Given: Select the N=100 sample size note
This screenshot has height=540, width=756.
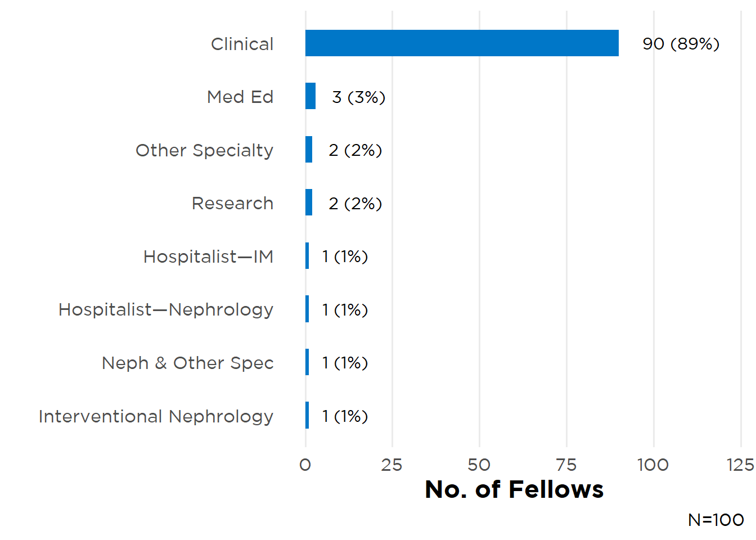Looking at the screenshot, I should [x=715, y=520].
